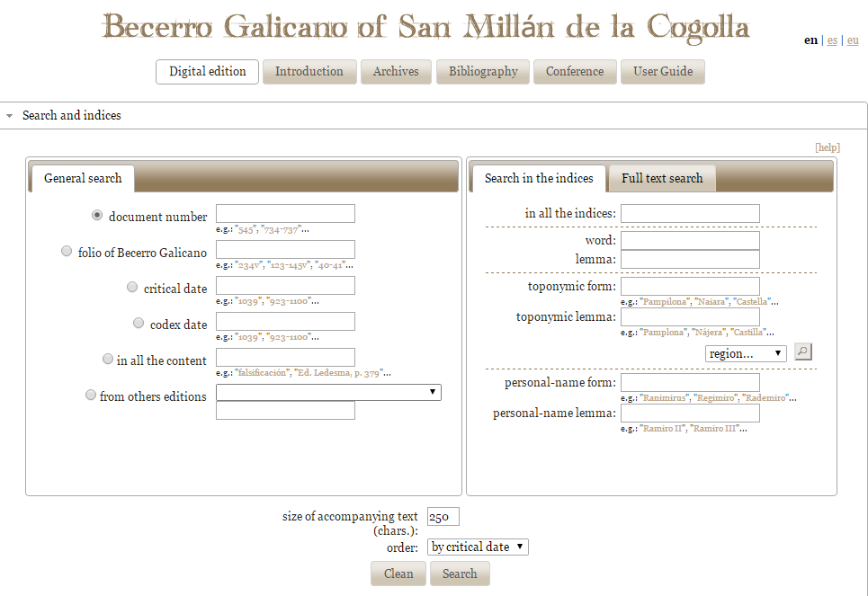Viewport: 868px width, 596px height.
Task: Collapse the Search and indices section arrow
Action: click(9, 116)
